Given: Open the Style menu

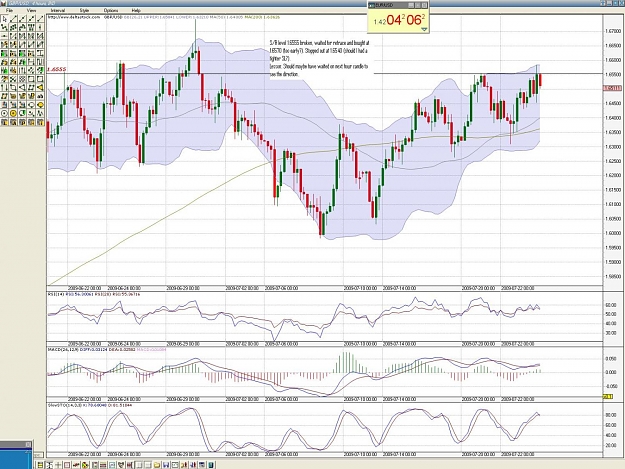Looking at the screenshot, I should point(84,10).
